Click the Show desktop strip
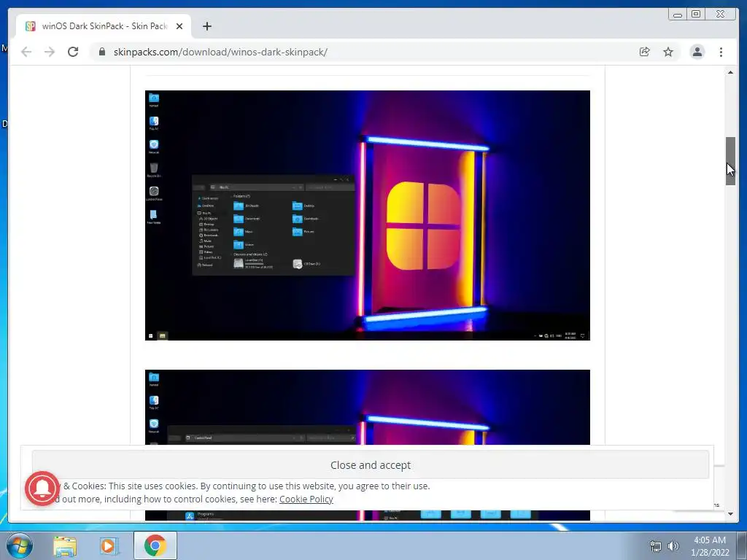Viewport: 747px width, 560px height. click(742, 545)
